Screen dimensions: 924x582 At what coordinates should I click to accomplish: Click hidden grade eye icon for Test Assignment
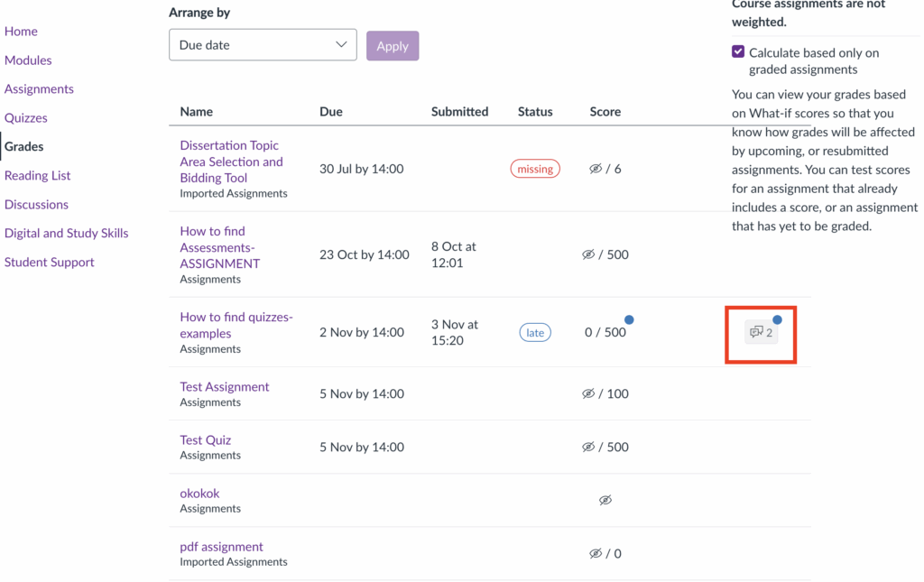(x=588, y=393)
